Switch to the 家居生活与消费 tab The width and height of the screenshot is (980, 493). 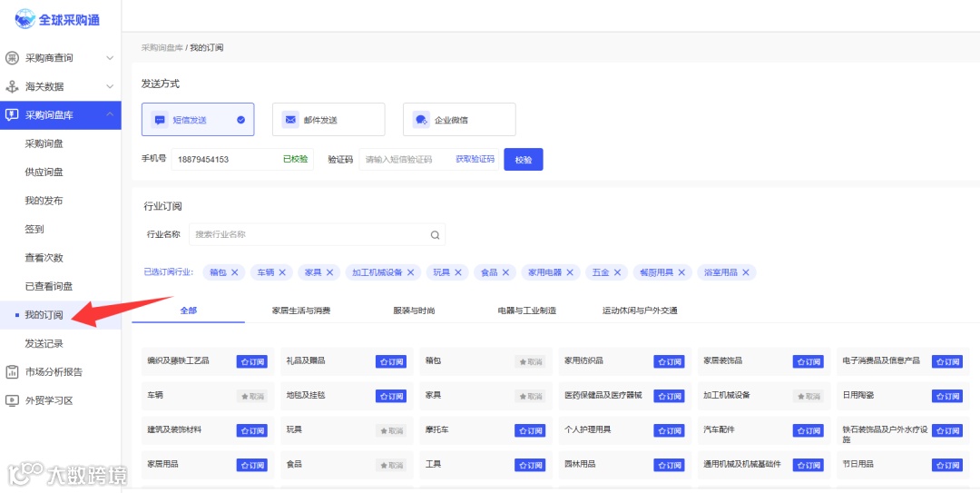point(301,311)
